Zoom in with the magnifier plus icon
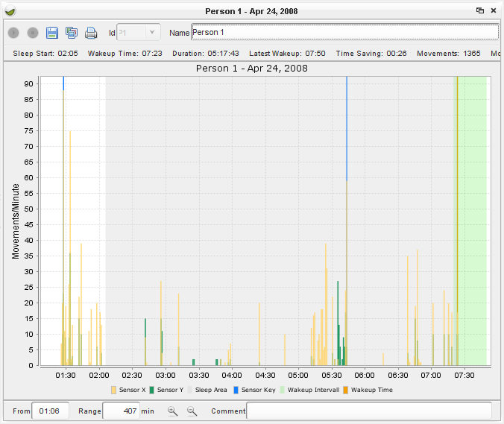 (x=173, y=411)
